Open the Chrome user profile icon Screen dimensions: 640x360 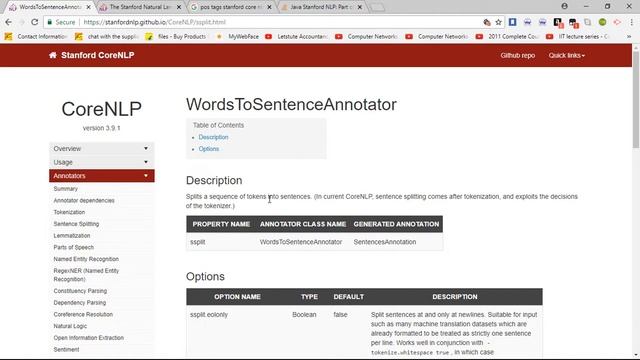[564, 6]
